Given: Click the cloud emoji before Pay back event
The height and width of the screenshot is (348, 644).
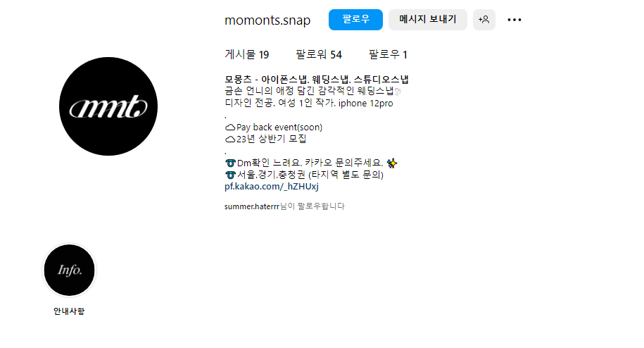Looking at the screenshot, I should pos(230,128).
